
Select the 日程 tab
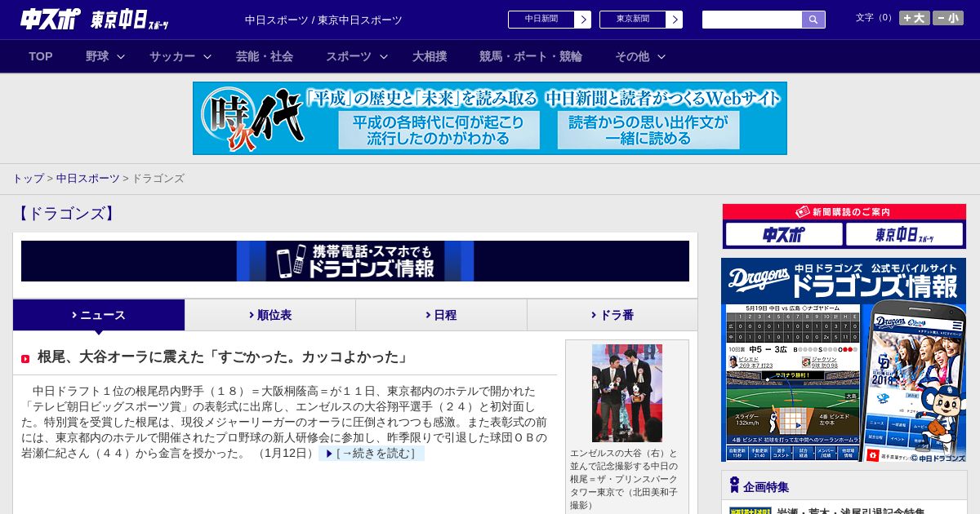pos(441,315)
